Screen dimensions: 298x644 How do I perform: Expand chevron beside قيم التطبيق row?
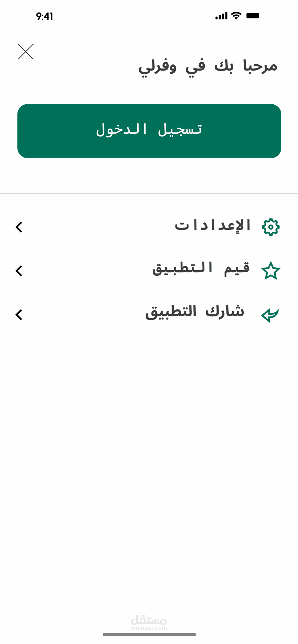pyautogui.click(x=19, y=271)
